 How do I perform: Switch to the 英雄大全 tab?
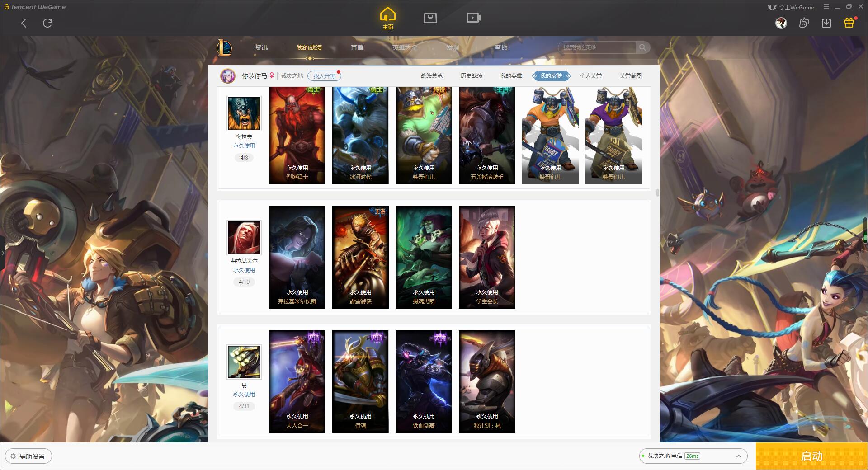click(x=405, y=47)
